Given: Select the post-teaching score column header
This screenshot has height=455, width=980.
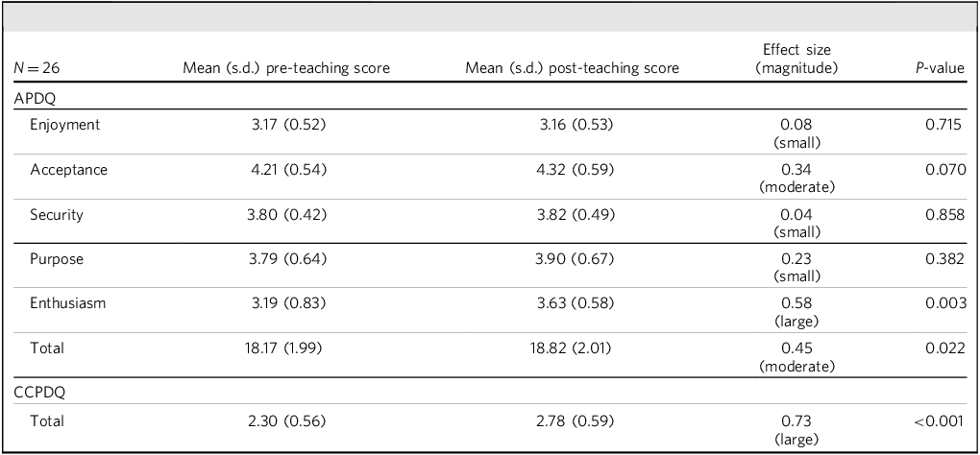Looking at the screenshot, I should [571, 68].
